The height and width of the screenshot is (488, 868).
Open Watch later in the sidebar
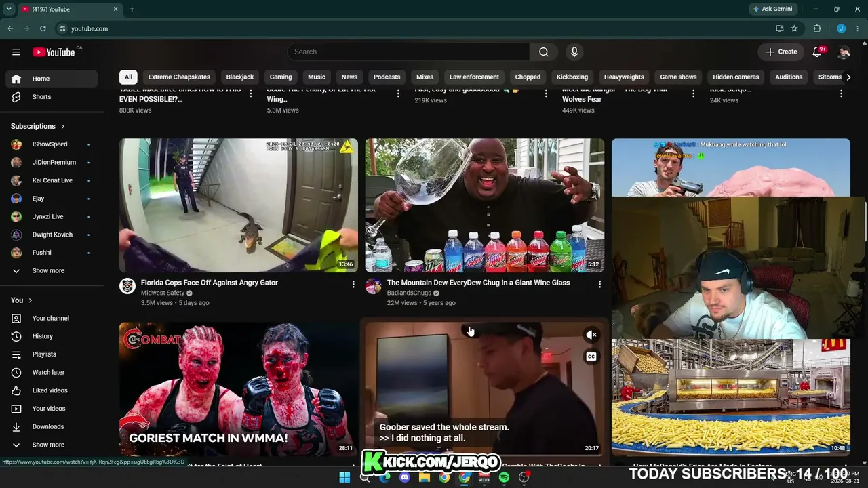pyautogui.click(x=52, y=372)
